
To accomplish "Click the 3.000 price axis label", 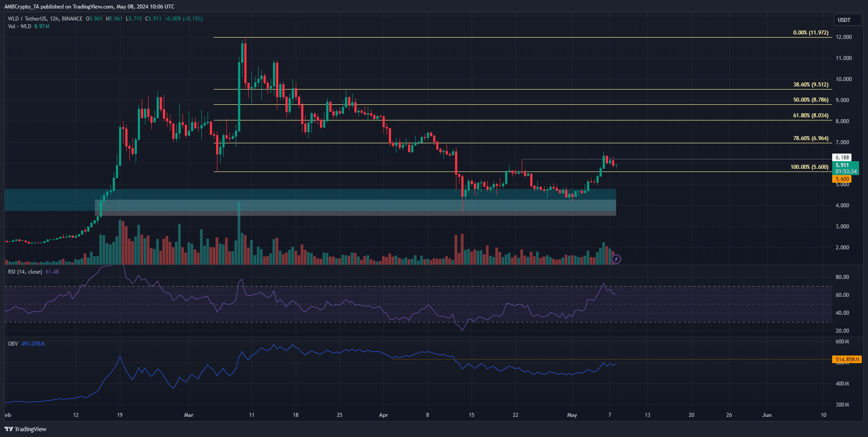I will [843, 227].
